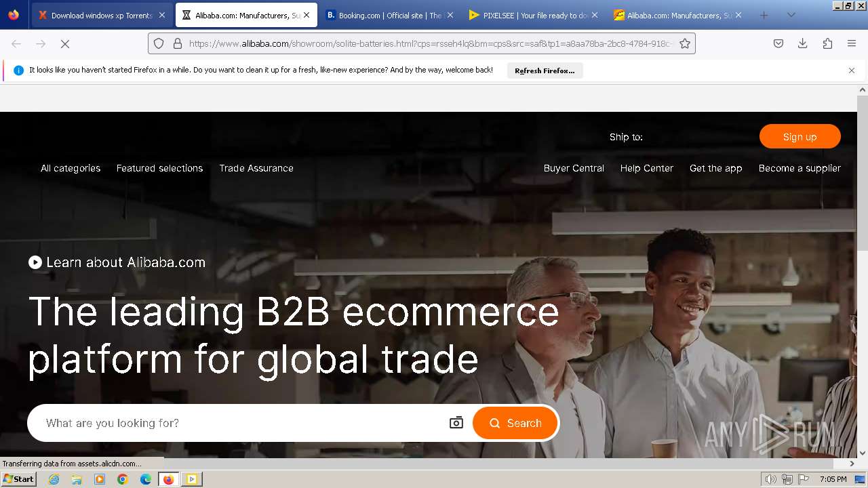Click Get the app link
The height and width of the screenshot is (488, 868).
point(716,168)
